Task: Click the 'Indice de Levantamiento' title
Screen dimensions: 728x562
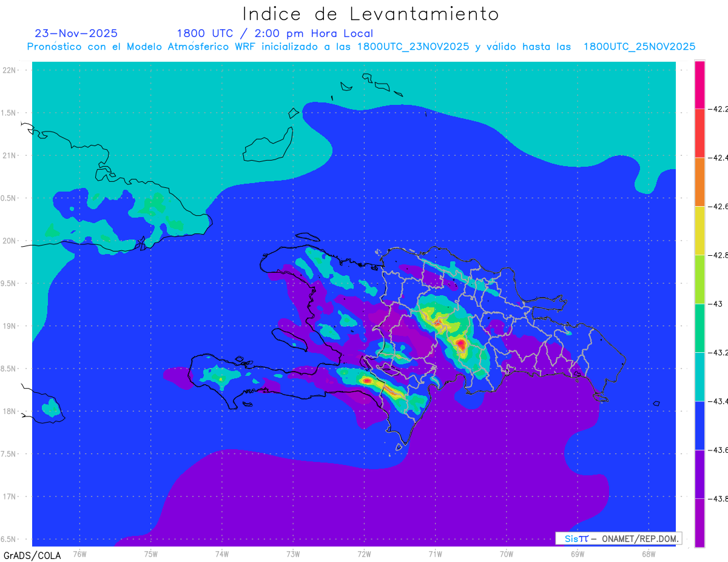Action: 370,13
